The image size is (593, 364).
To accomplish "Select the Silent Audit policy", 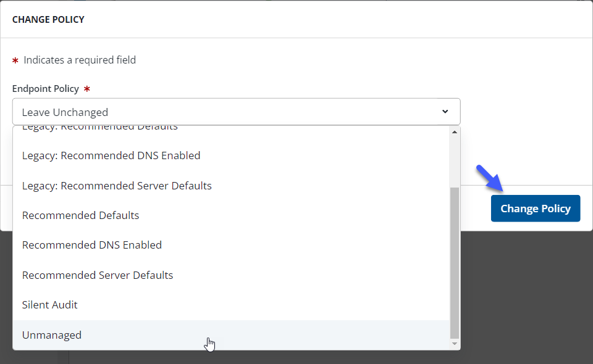I will [x=230, y=305].
